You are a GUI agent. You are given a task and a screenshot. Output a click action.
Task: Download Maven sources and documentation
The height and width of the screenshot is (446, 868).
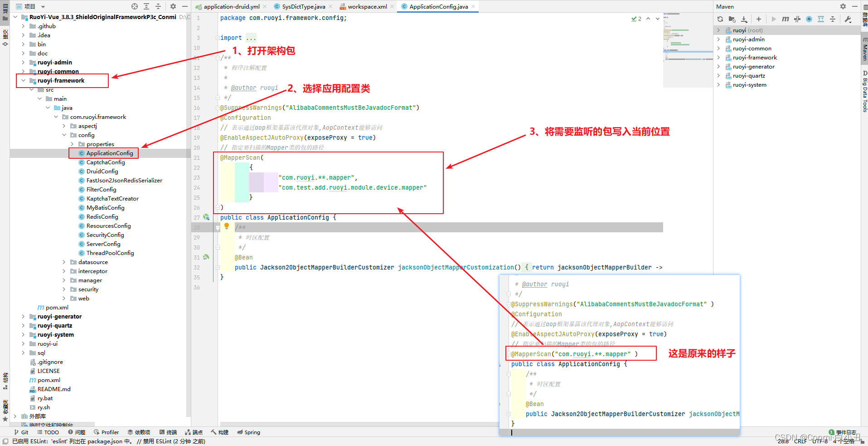pos(744,19)
